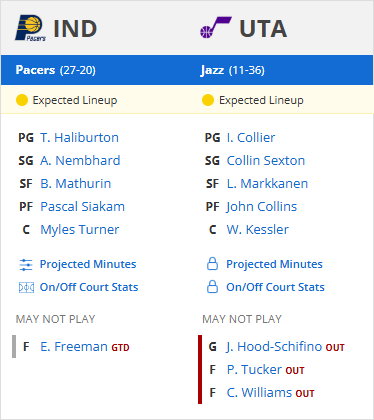Click the Pacers On/Off Court Stats court icon
This screenshot has width=374, height=420.
[x=26, y=287]
